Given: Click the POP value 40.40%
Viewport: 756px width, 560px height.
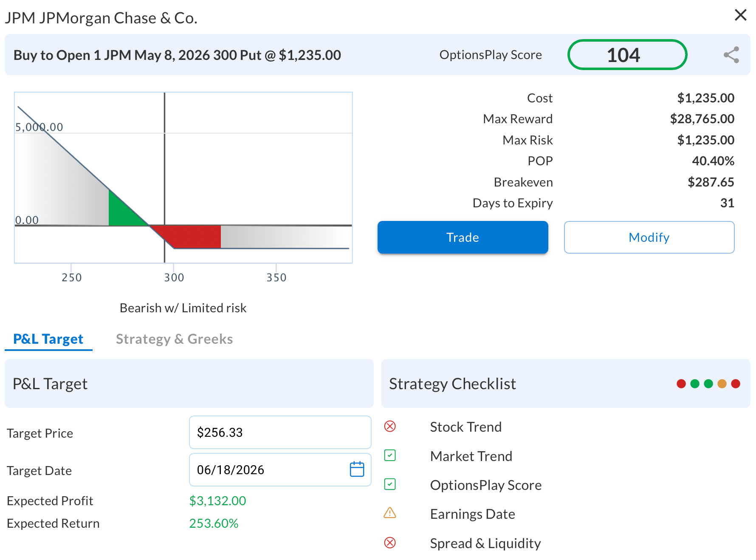Looking at the screenshot, I should pos(713,161).
